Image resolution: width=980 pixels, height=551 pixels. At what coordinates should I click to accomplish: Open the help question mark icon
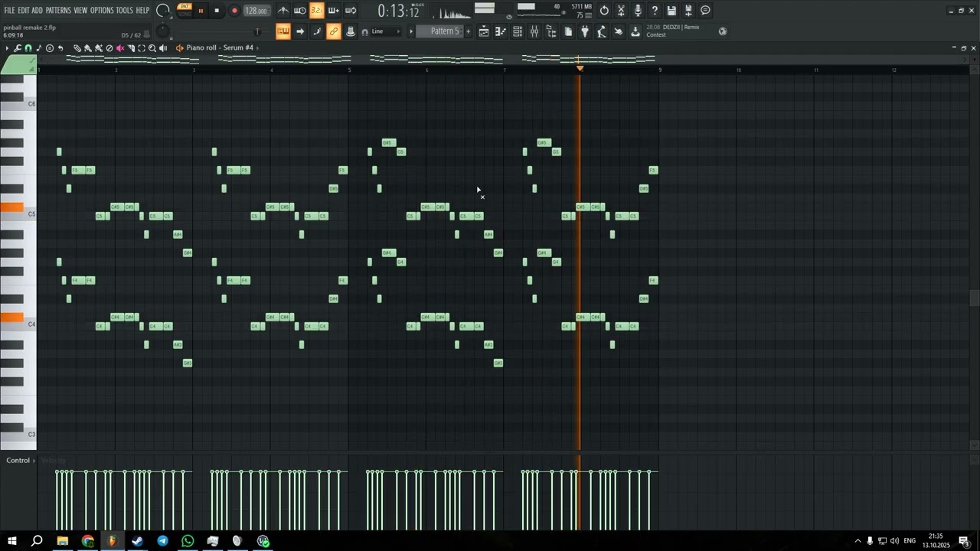pyautogui.click(x=655, y=11)
